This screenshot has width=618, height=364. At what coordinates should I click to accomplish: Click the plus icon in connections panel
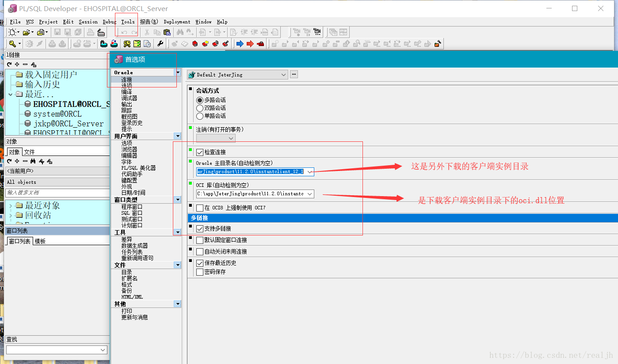pos(17,64)
